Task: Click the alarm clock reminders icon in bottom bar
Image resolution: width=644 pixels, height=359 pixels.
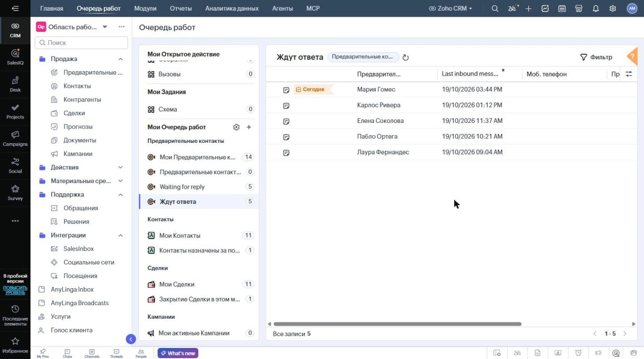Action: (x=578, y=353)
